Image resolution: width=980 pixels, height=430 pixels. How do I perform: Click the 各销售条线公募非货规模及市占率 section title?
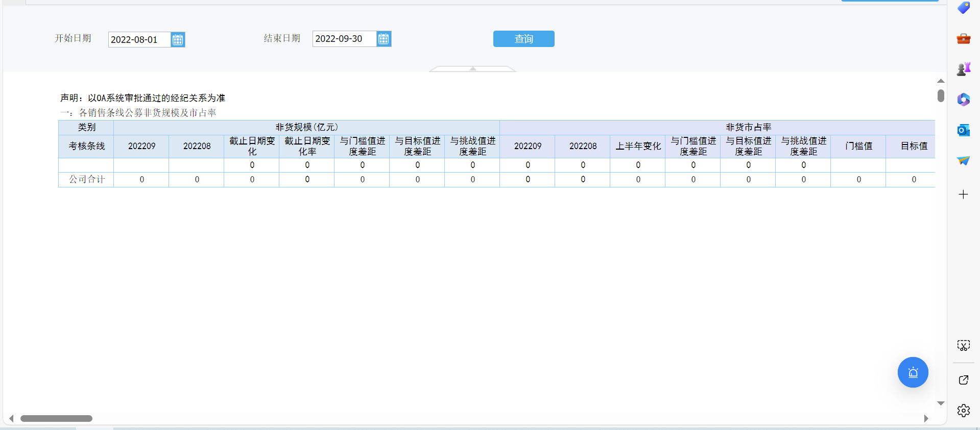(138, 113)
